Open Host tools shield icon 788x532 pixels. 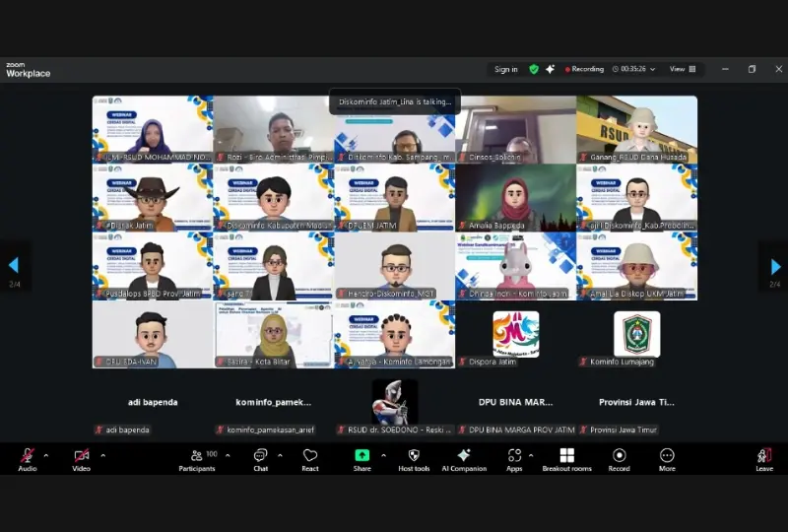[x=414, y=459]
